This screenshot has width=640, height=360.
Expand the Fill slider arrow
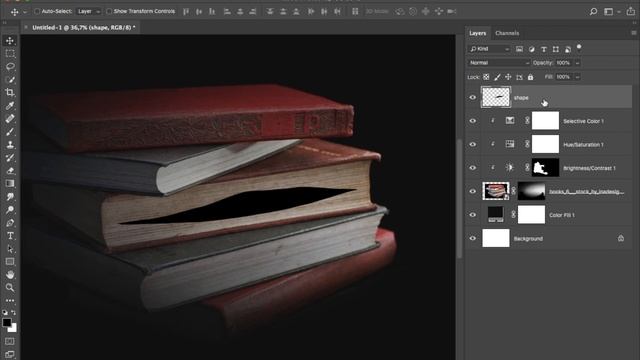click(577, 77)
